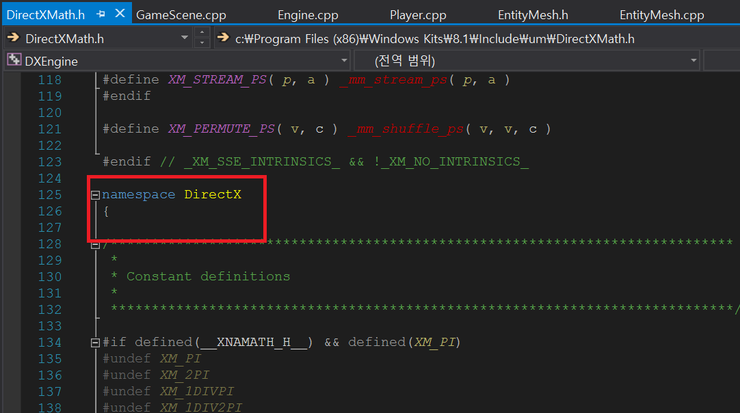Screen dimensions: 740x413
Task: Click the #endif on line 119
Action: click(x=126, y=96)
